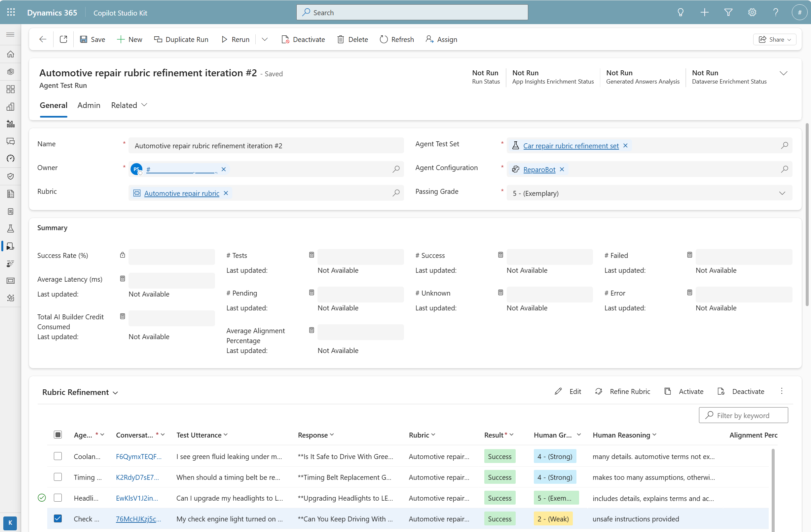The height and width of the screenshot is (532, 811).
Task: Click the Duplicate Run icon
Action: pyautogui.click(x=158, y=40)
